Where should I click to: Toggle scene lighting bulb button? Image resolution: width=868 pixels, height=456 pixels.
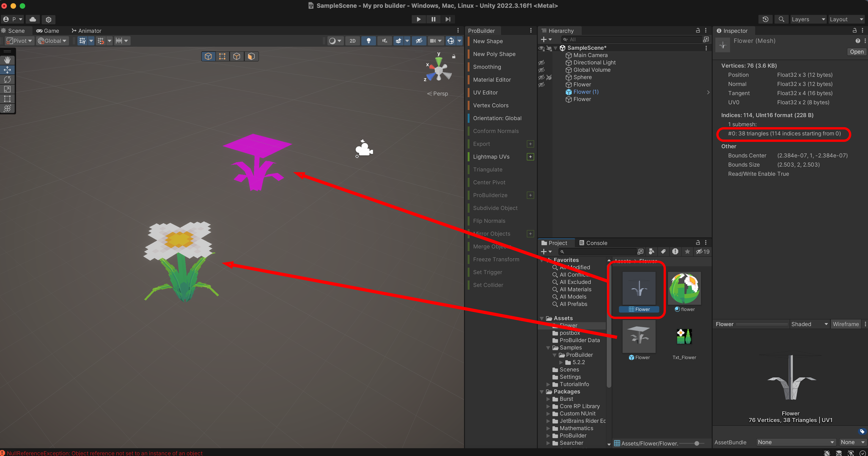pos(369,41)
